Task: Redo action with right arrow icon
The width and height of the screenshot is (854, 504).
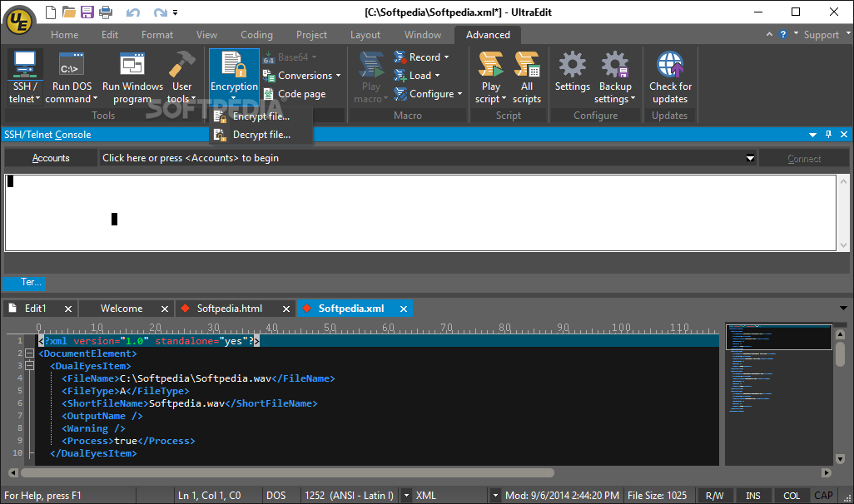Action: (x=160, y=12)
